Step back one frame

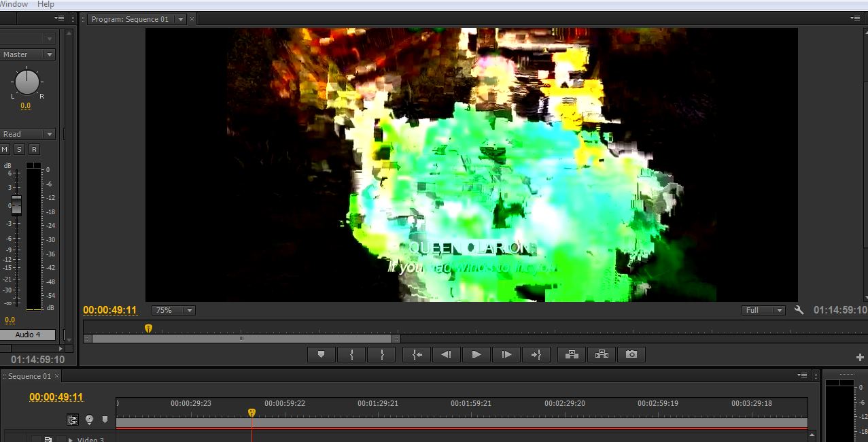[x=447, y=354]
